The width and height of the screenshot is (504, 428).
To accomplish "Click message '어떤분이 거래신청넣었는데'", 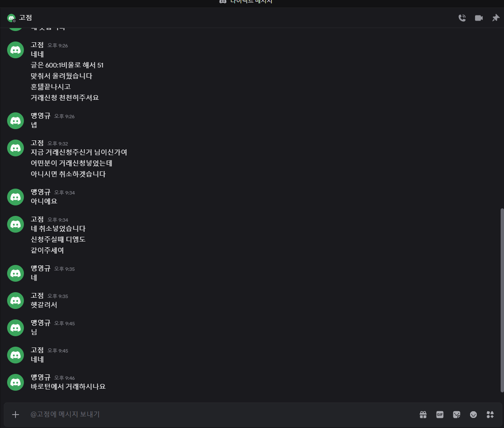I will click(72, 163).
